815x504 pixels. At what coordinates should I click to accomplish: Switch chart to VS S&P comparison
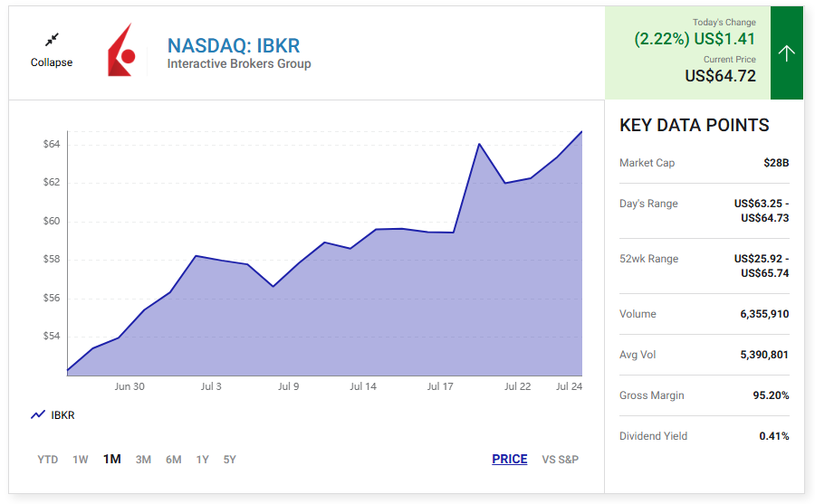pos(560,460)
